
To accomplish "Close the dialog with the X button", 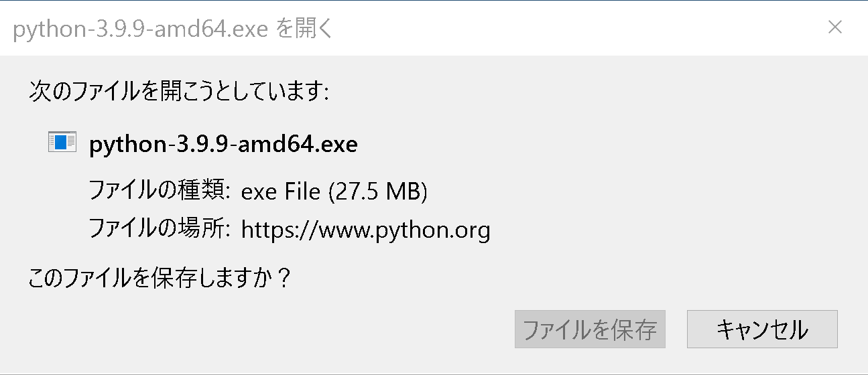I will 834,27.
